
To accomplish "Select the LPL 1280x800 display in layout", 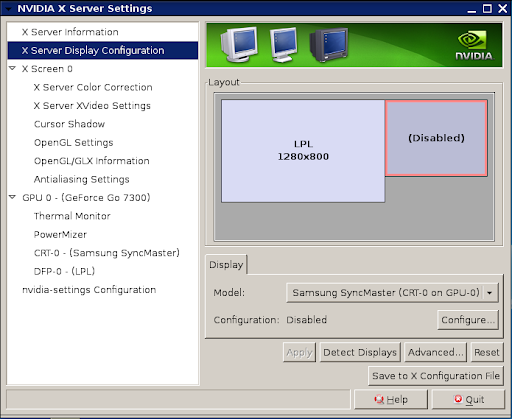I will pyautogui.click(x=303, y=151).
